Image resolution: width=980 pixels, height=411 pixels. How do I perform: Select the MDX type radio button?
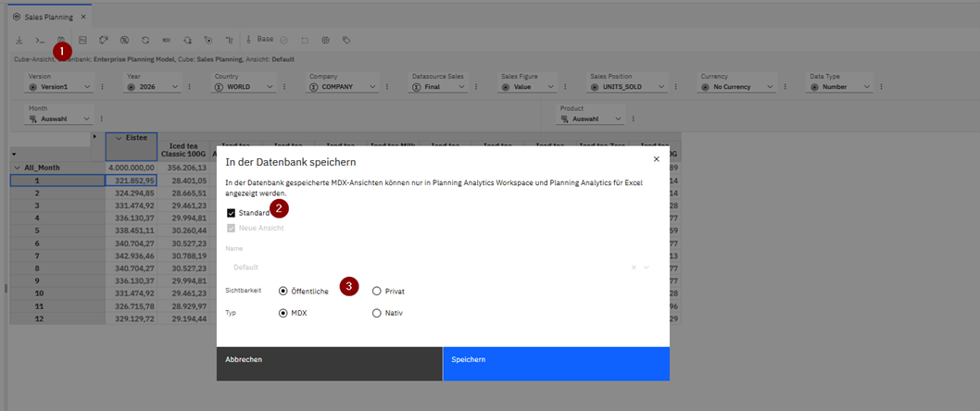[283, 313]
